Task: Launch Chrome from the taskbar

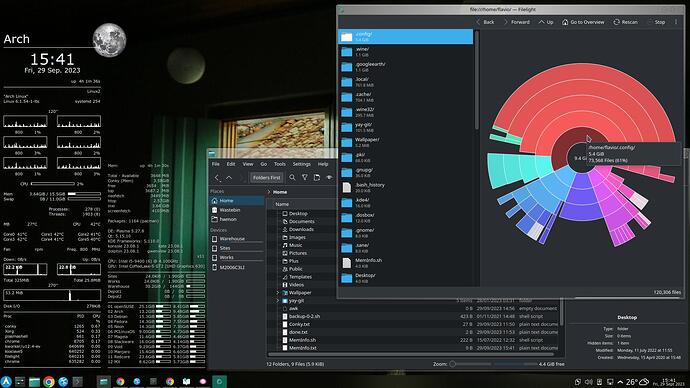Action: pos(48,381)
